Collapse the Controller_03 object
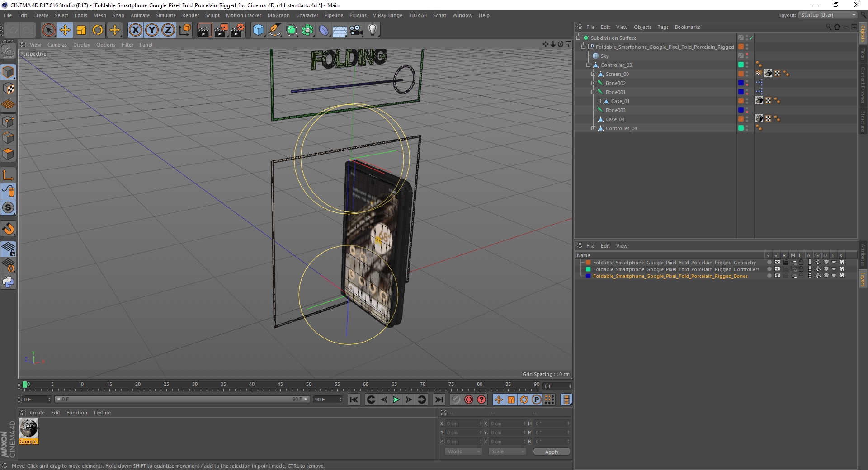Screen dimensions: 868x470 (x=589, y=65)
